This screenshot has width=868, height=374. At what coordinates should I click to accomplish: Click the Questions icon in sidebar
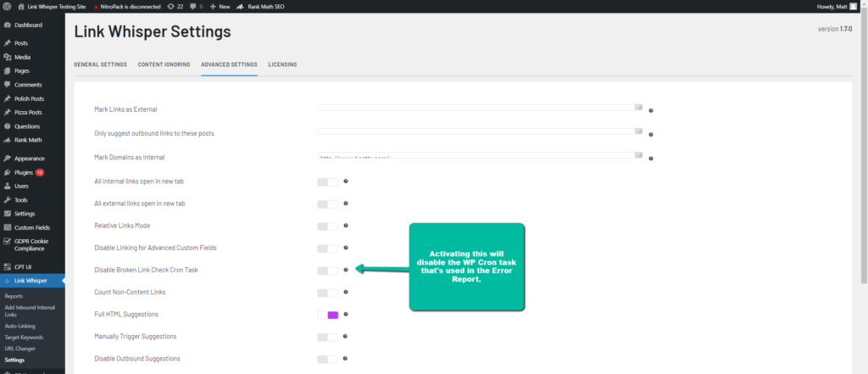(x=7, y=126)
